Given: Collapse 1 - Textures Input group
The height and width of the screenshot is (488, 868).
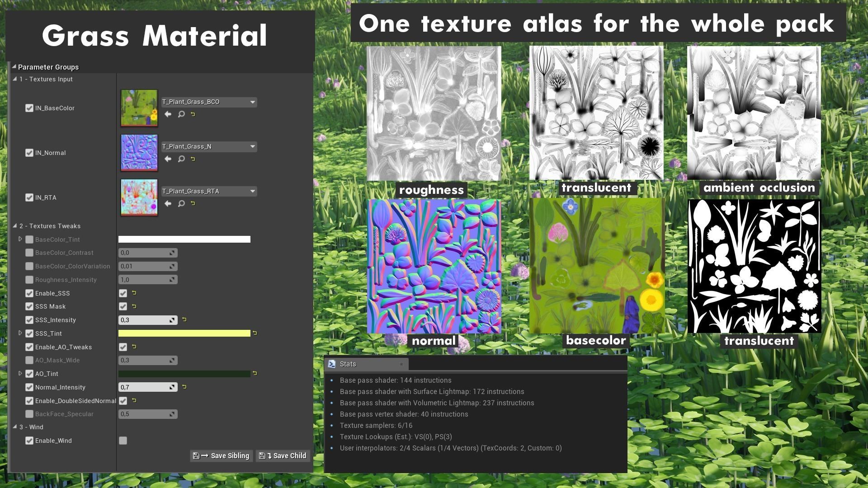Looking at the screenshot, I should [x=15, y=79].
